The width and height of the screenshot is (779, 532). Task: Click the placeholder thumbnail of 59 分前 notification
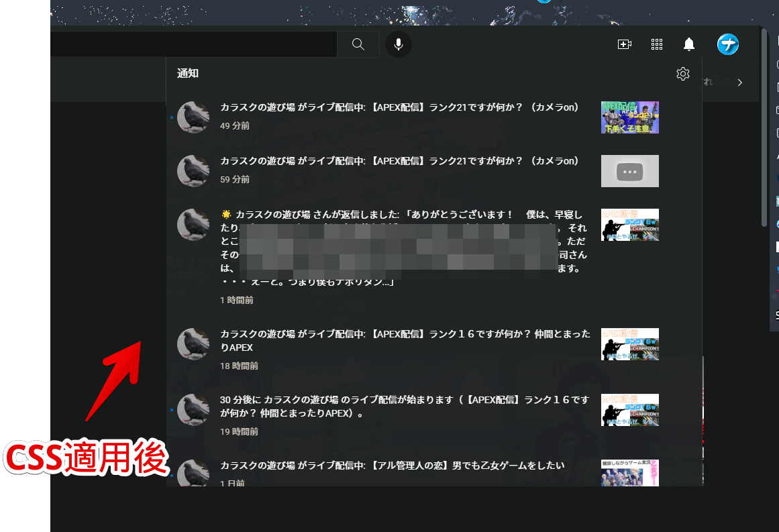630,171
